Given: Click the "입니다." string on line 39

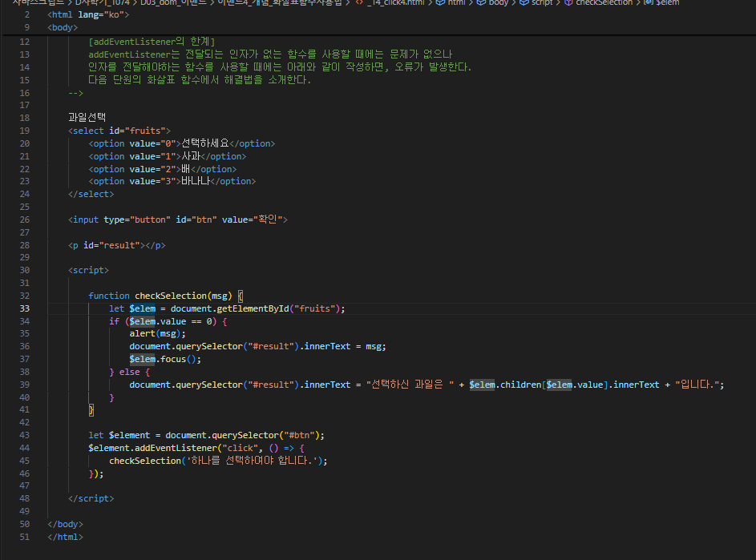Looking at the screenshot, I should [x=697, y=385].
